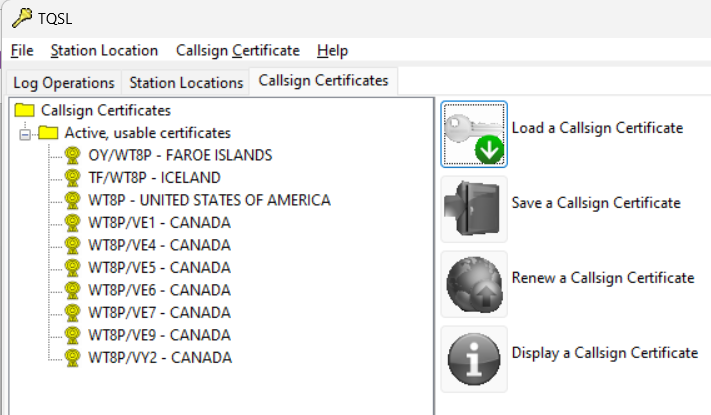
Task: Select WT8P - UNITED STATES OF AMERICA certificate
Action: [209, 200]
